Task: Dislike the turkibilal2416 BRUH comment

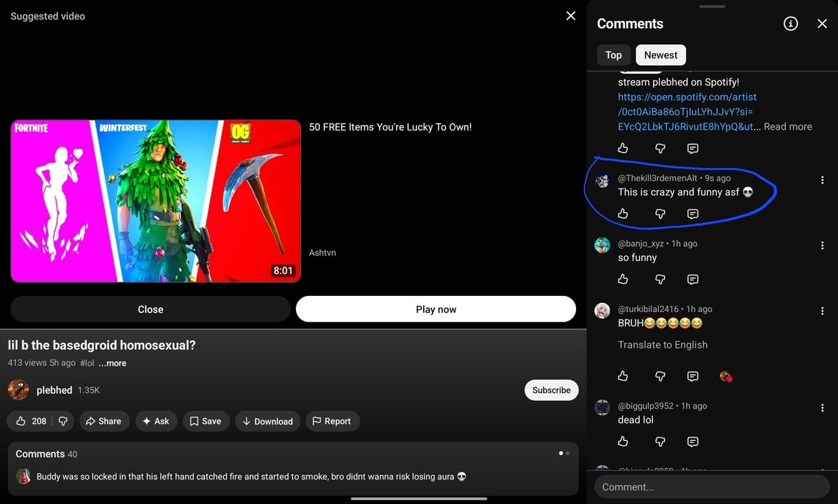Action: [x=660, y=376]
